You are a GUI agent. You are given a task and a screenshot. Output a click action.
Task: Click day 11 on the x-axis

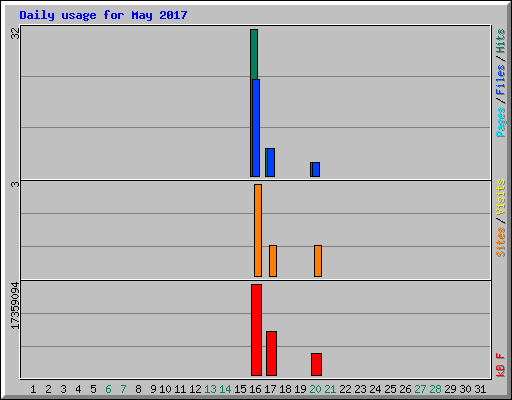(x=180, y=389)
